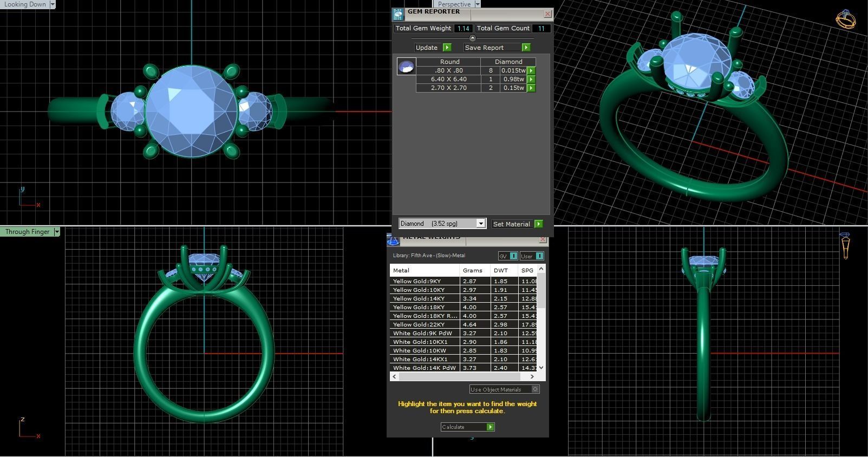The width and height of the screenshot is (868, 457).
Task: Select round gem thumbnail in Gem Reporter
Action: click(406, 67)
